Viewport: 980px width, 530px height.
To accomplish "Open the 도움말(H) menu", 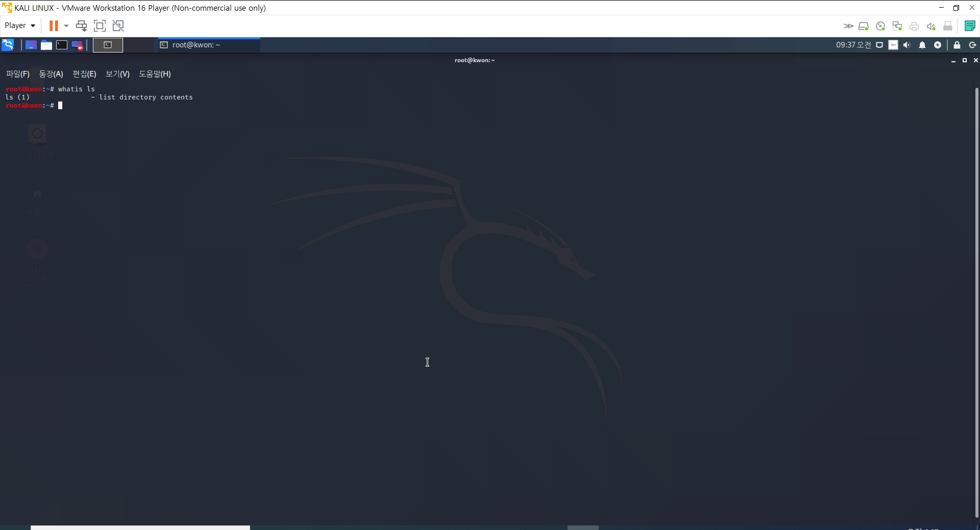I will (155, 74).
